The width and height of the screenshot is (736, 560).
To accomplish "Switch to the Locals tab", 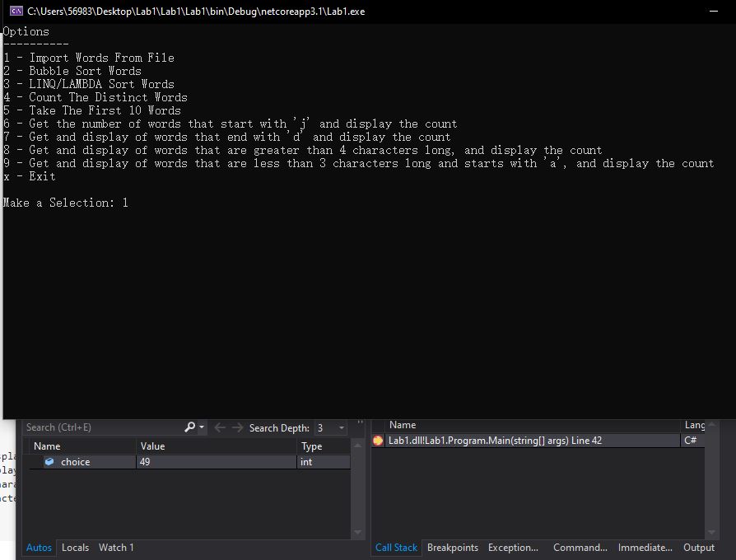I will tap(75, 548).
